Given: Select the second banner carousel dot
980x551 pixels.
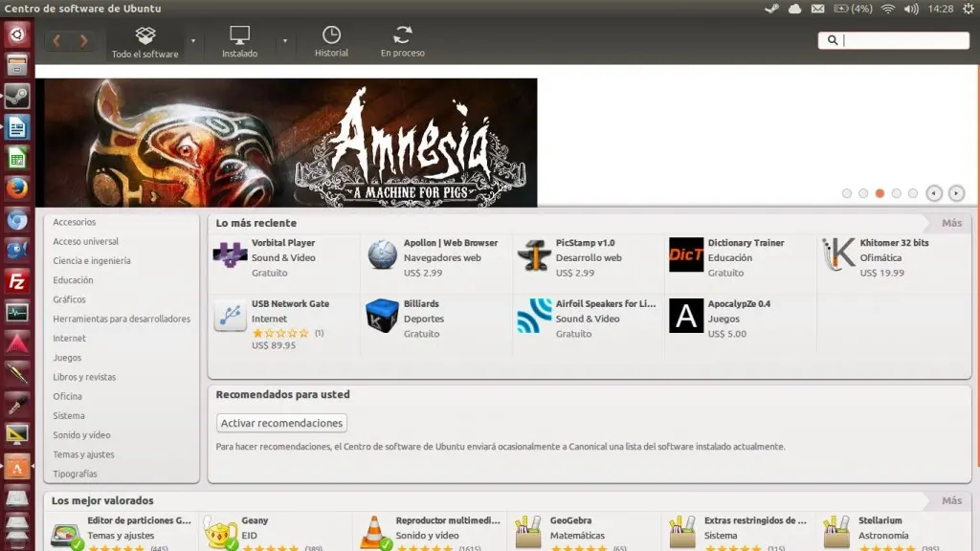Looking at the screenshot, I should point(863,193).
